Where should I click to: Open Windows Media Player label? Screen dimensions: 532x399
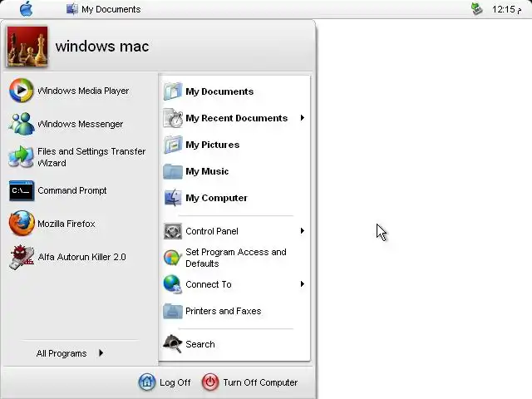point(83,91)
